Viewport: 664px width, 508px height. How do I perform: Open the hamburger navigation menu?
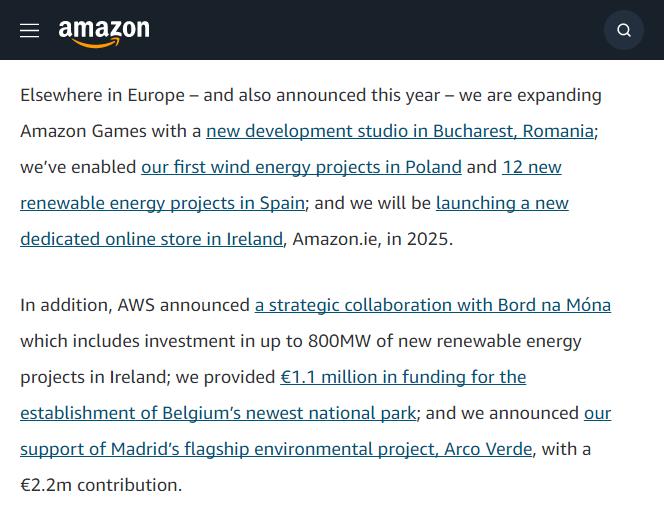pos(30,30)
